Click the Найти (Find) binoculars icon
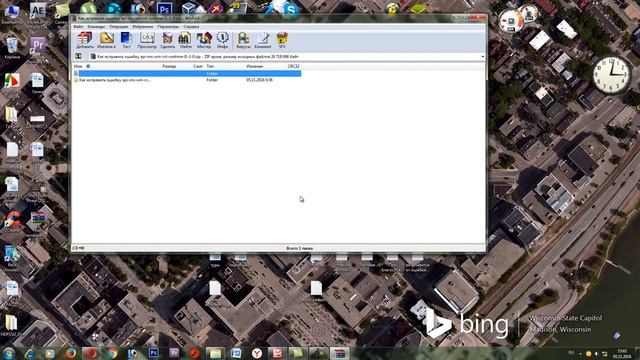 click(x=185, y=40)
